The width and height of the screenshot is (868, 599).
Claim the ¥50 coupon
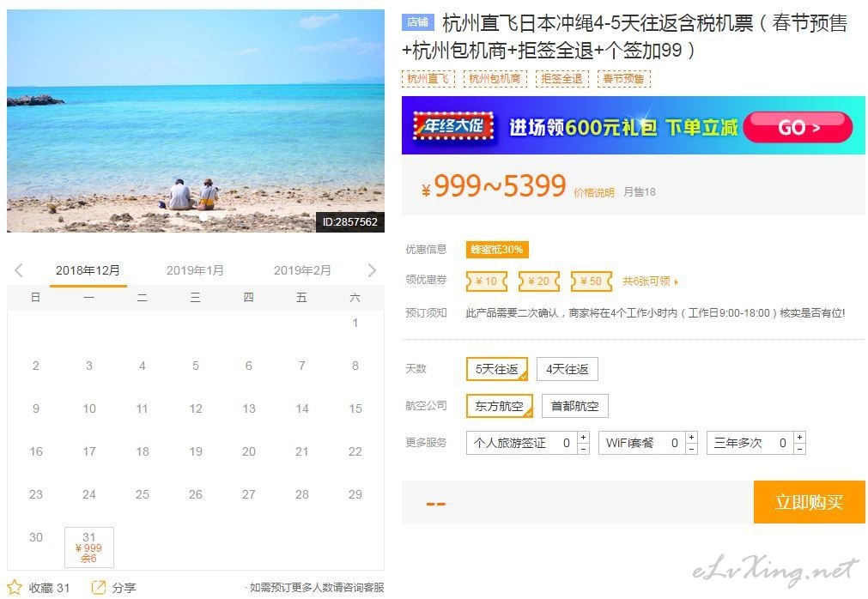(592, 281)
